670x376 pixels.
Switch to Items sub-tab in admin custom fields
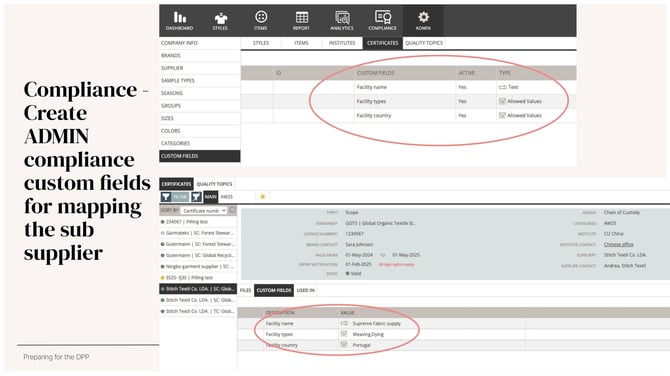tap(302, 43)
